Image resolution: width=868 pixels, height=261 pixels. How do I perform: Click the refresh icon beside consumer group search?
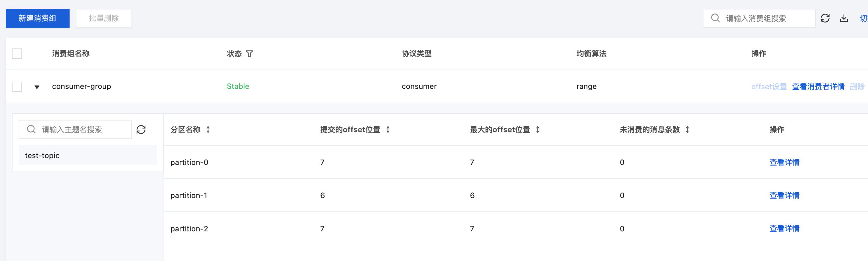tap(825, 18)
